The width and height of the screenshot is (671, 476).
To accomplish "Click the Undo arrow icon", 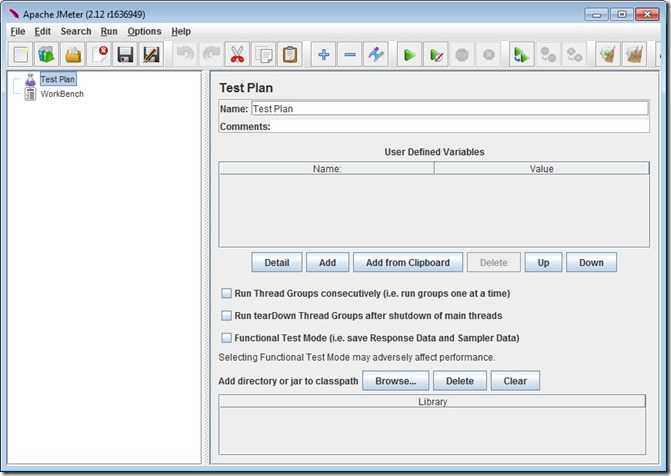I will tap(185, 54).
